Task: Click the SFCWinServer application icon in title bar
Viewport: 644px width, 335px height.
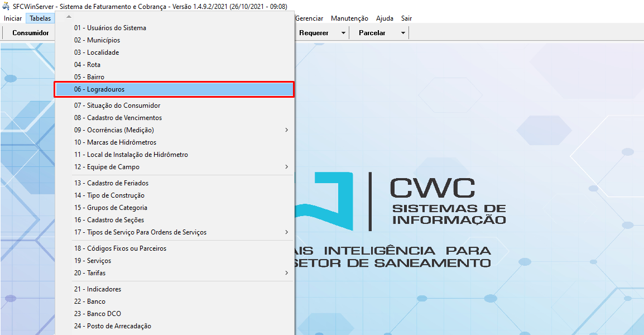Action: click(x=6, y=7)
